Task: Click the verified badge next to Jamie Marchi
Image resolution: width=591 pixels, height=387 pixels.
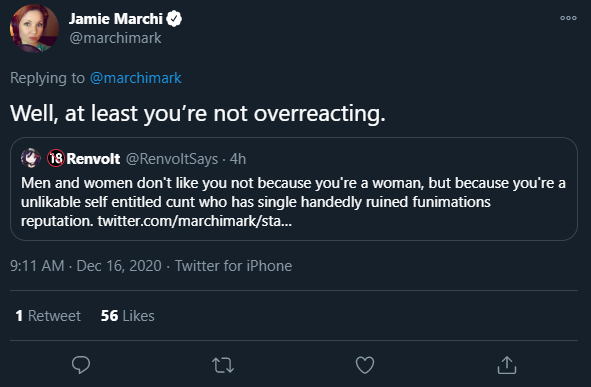Action: coord(174,18)
